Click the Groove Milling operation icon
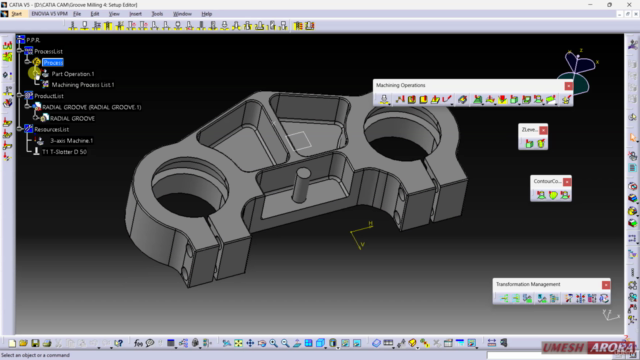 pyautogui.click(x=462, y=99)
